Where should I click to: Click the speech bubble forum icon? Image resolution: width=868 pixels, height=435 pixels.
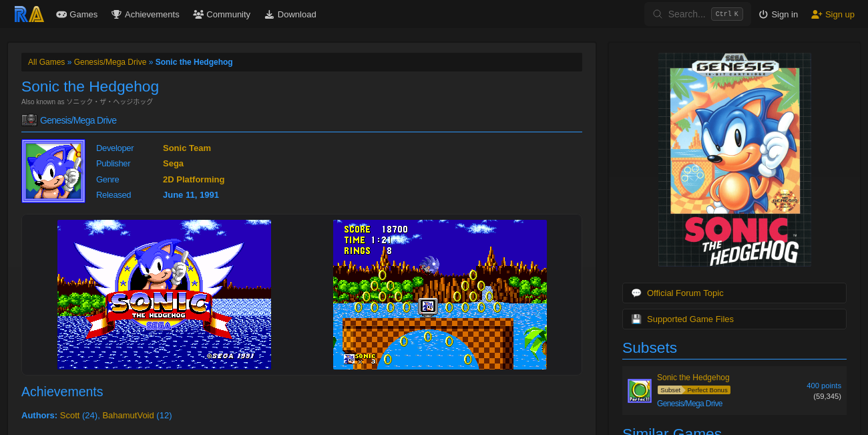pyautogui.click(x=636, y=293)
